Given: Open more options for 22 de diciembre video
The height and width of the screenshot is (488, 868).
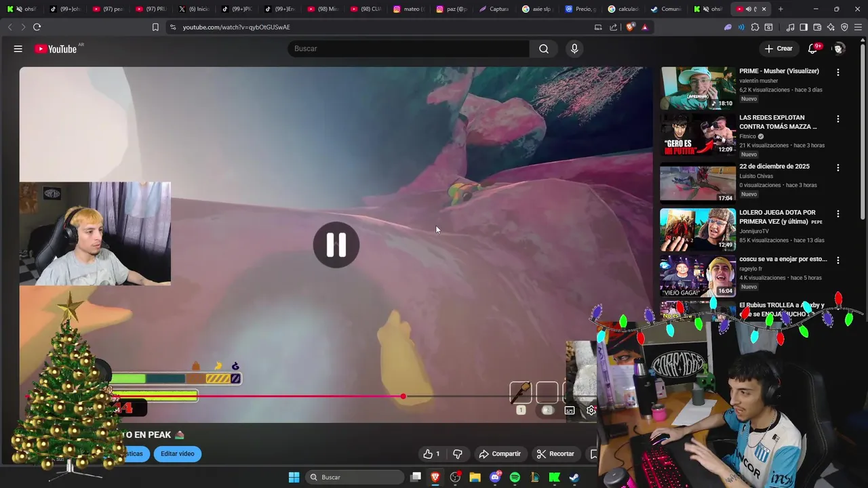Looking at the screenshot, I should pyautogui.click(x=838, y=167).
